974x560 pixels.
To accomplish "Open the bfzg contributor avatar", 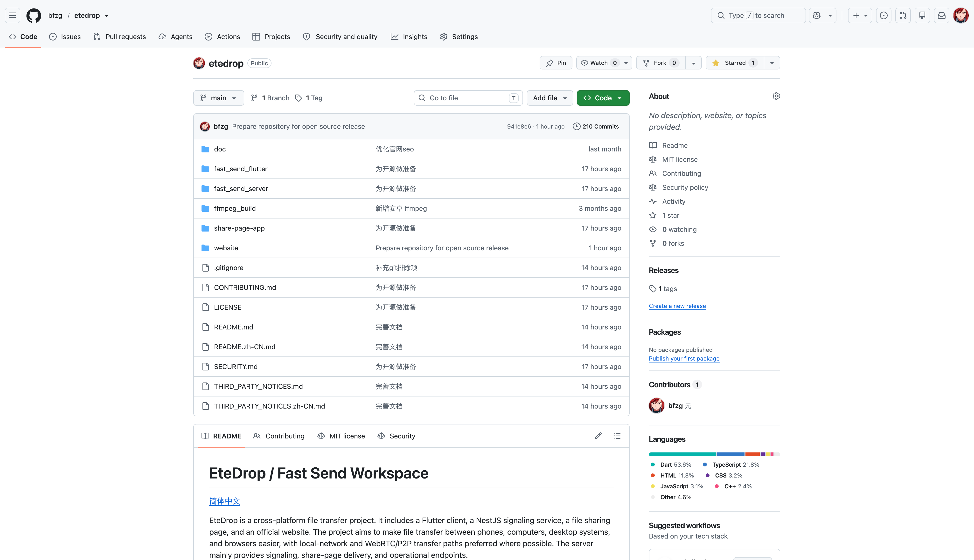I will point(656,406).
